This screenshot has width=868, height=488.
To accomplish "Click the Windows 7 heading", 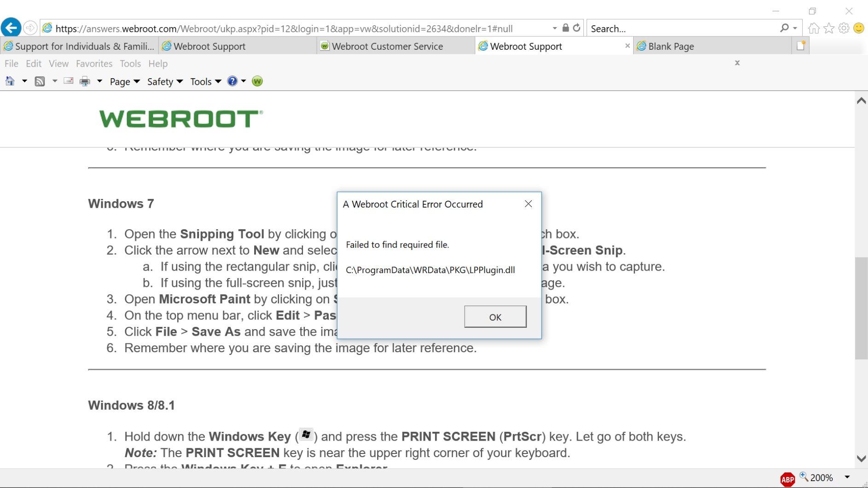I will tap(121, 203).
